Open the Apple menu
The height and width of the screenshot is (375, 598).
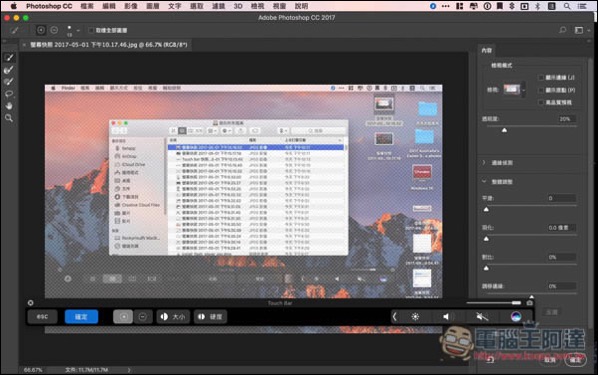[14, 6]
